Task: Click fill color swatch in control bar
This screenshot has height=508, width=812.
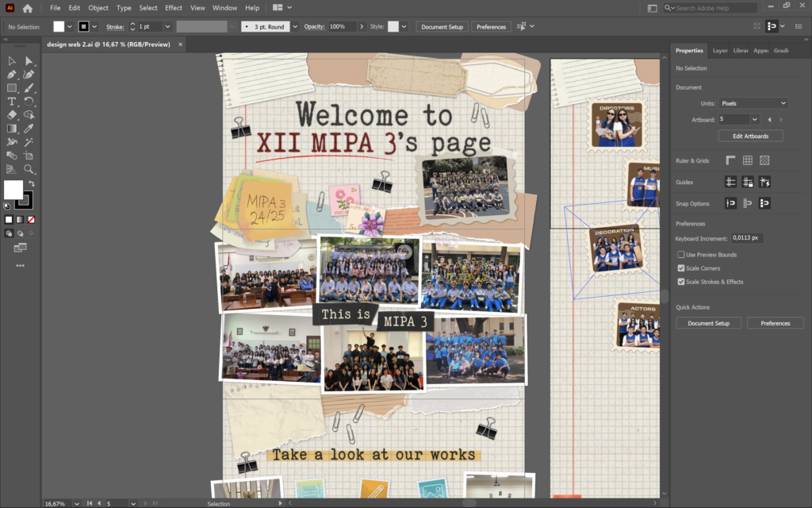Action: click(x=59, y=26)
